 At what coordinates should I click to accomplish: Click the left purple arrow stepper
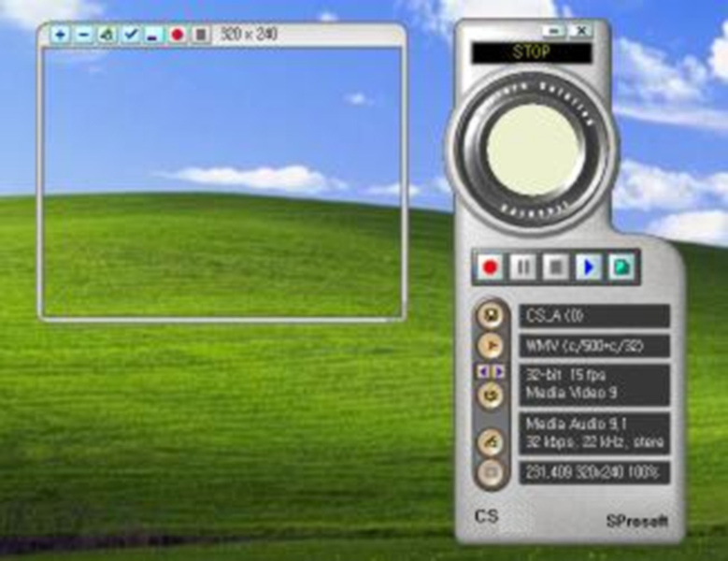(484, 371)
